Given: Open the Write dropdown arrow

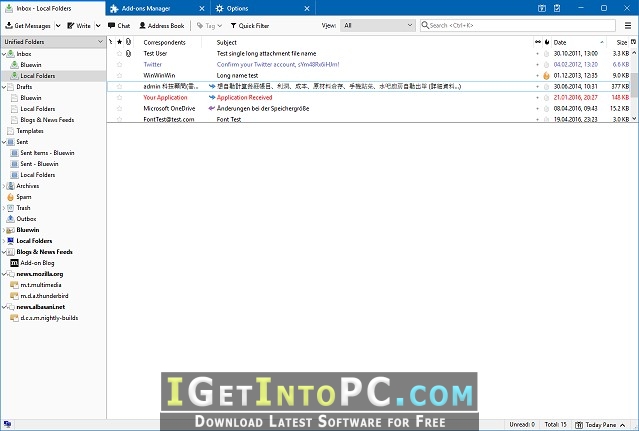Looking at the screenshot, I should (x=98, y=26).
